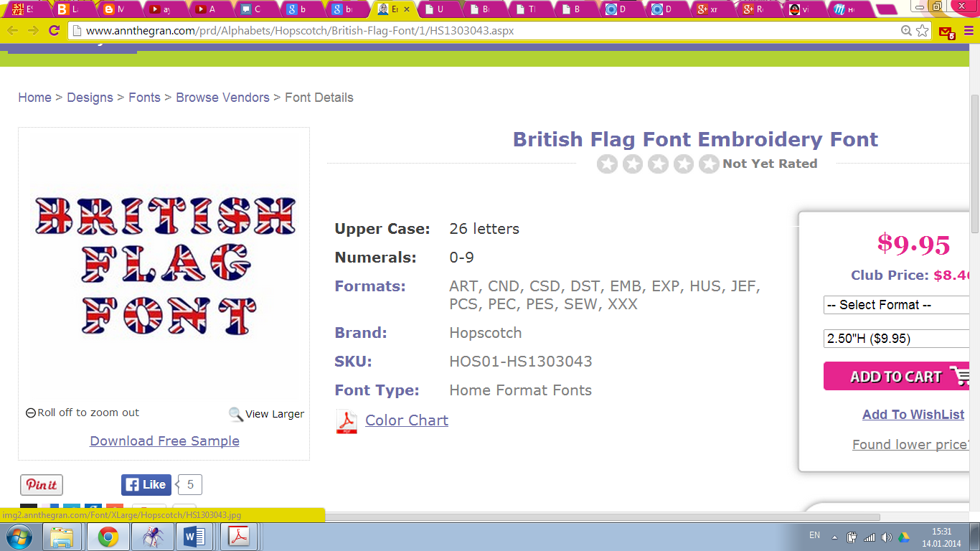This screenshot has width=980, height=551.
Task: Rate with the first star
Action: coord(607,164)
